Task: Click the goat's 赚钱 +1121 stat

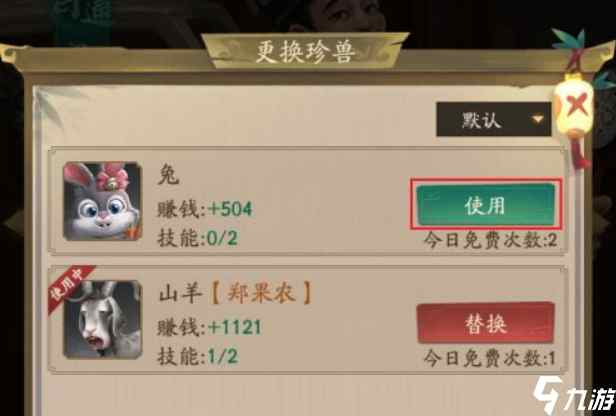Action: click(209, 327)
